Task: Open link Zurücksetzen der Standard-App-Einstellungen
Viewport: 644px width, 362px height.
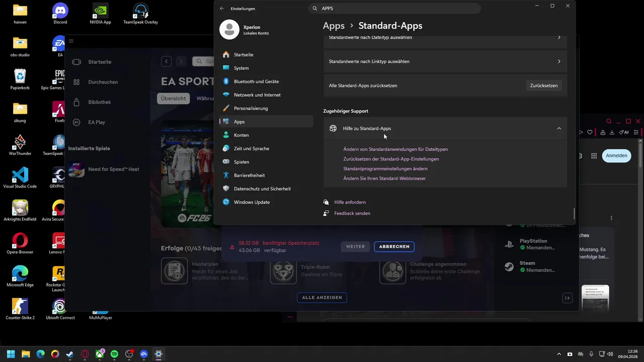Action: pos(391,159)
